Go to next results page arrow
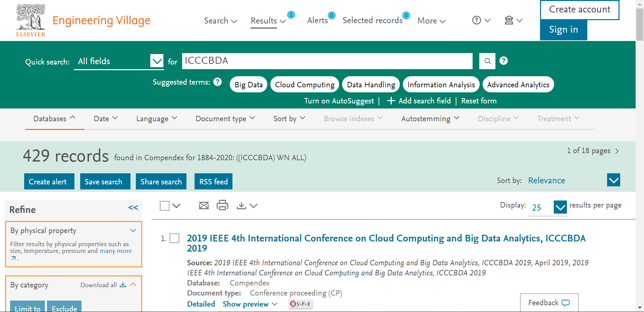This screenshot has width=644, height=312. (x=617, y=151)
